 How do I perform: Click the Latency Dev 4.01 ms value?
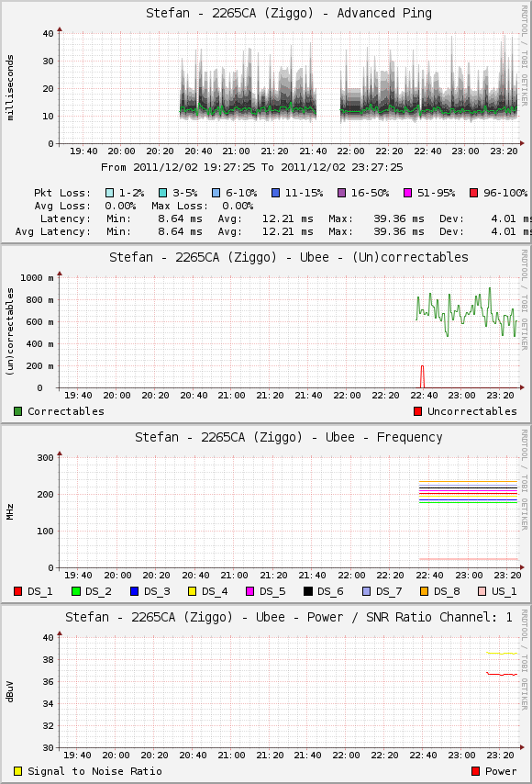coord(511,219)
